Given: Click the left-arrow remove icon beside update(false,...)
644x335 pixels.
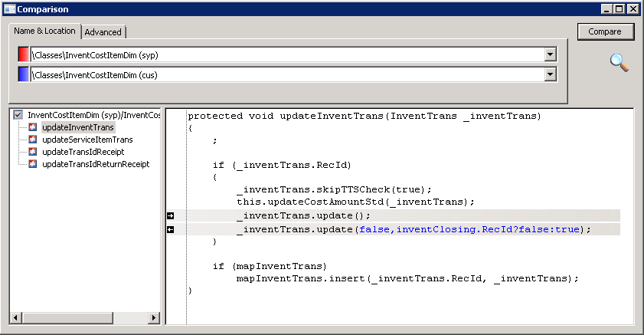Looking at the screenshot, I should coord(171,229).
